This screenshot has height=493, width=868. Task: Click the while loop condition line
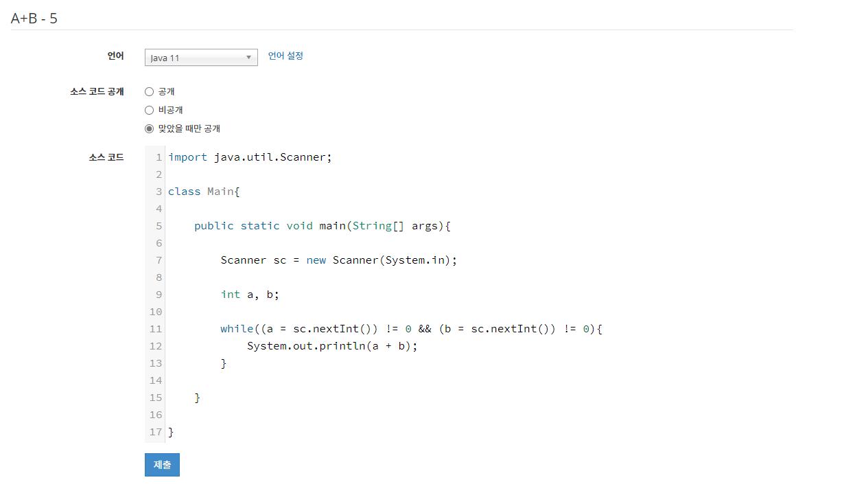click(x=411, y=329)
